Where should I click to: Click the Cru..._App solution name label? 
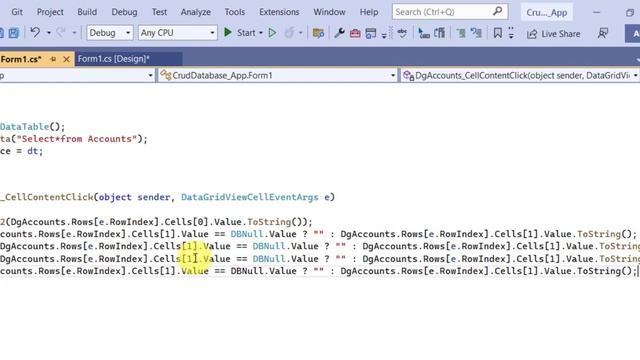pyautogui.click(x=547, y=12)
